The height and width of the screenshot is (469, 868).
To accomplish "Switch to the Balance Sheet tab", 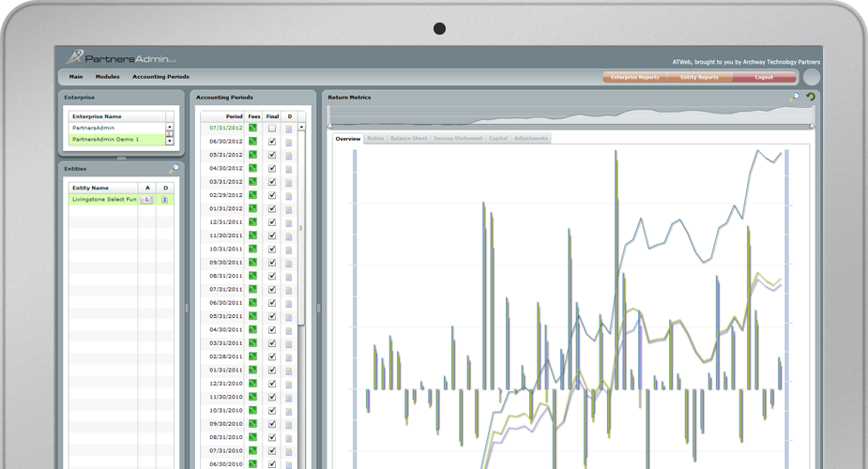I will click(x=408, y=139).
